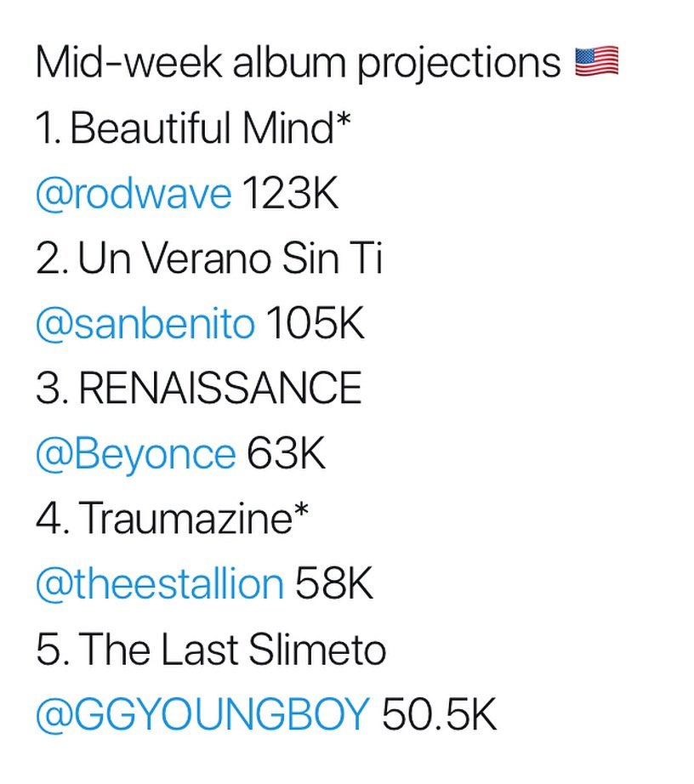Select the 63K projection figure
Image resolution: width=694 pixels, height=784 pixels.
coord(287,454)
